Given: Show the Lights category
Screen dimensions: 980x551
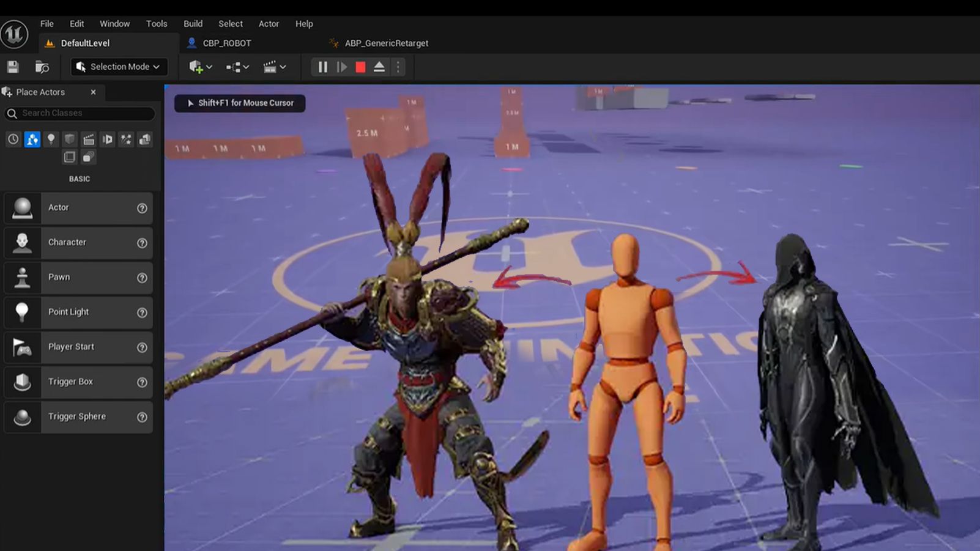Looking at the screenshot, I should 51,139.
